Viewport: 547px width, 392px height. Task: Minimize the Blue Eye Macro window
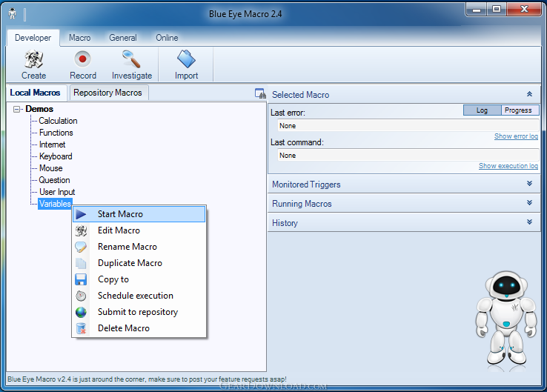[x=477, y=10]
